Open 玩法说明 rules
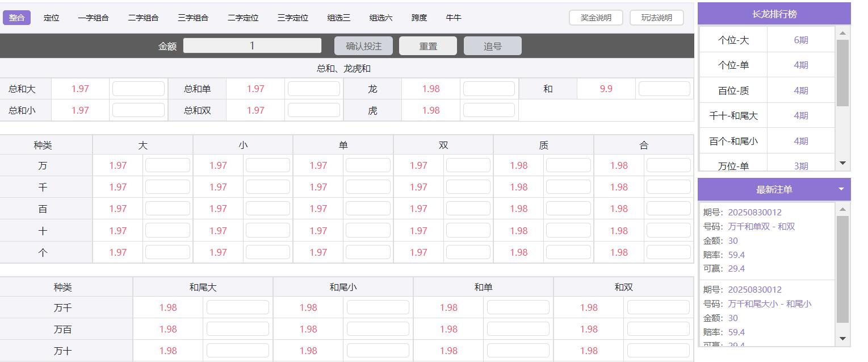 [x=656, y=18]
